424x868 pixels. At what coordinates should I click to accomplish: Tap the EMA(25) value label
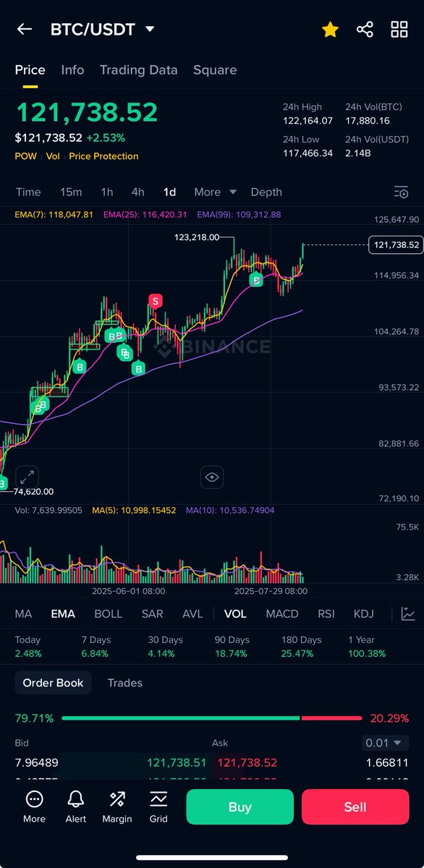coord(145,215)
